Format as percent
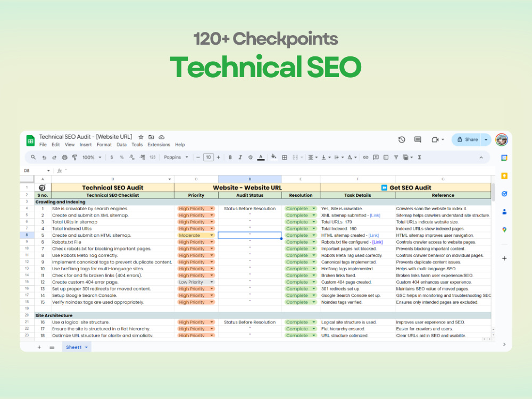The height and width of the screenshot is (399, 532). [x=121, y=157]
